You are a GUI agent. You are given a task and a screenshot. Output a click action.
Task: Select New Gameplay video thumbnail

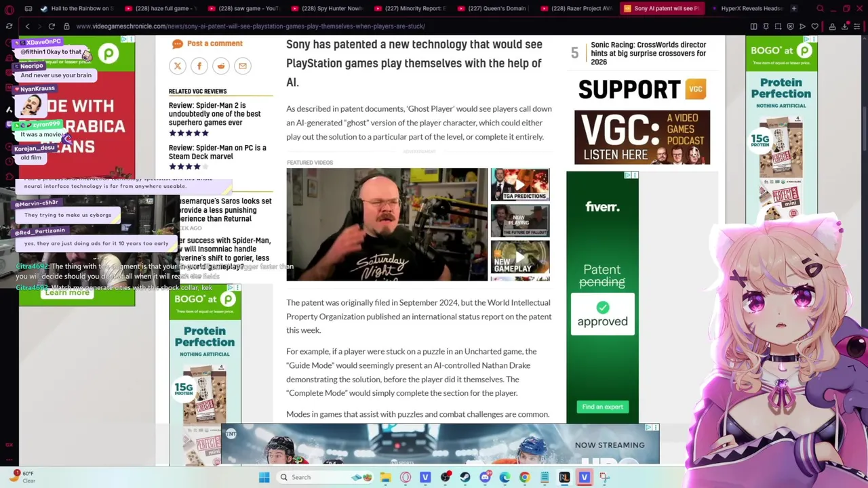520,256
